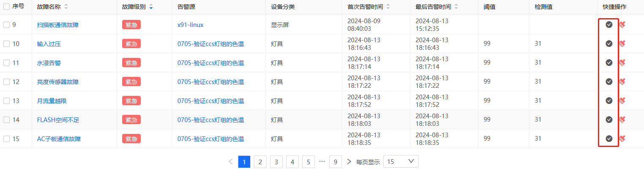Go to previous page with left arrow
Image resolution: width=644 pixels, height=174 pixels.
[x=230, y=161]
